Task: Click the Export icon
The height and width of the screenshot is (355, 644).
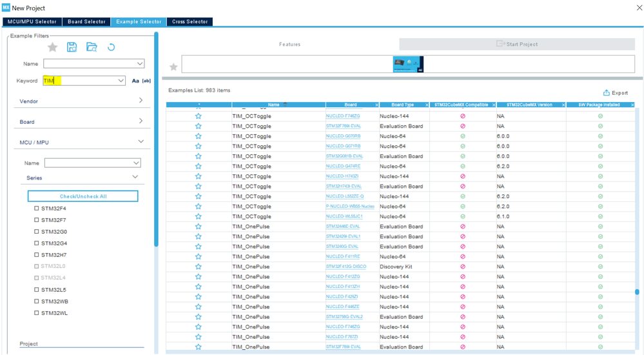Action: [x=606, y=92]
